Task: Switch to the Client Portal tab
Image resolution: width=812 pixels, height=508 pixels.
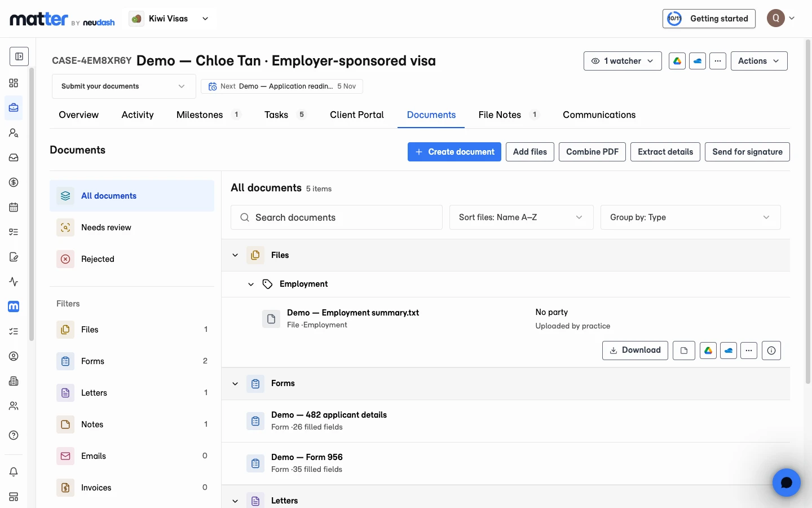Action: click(357, 115)
